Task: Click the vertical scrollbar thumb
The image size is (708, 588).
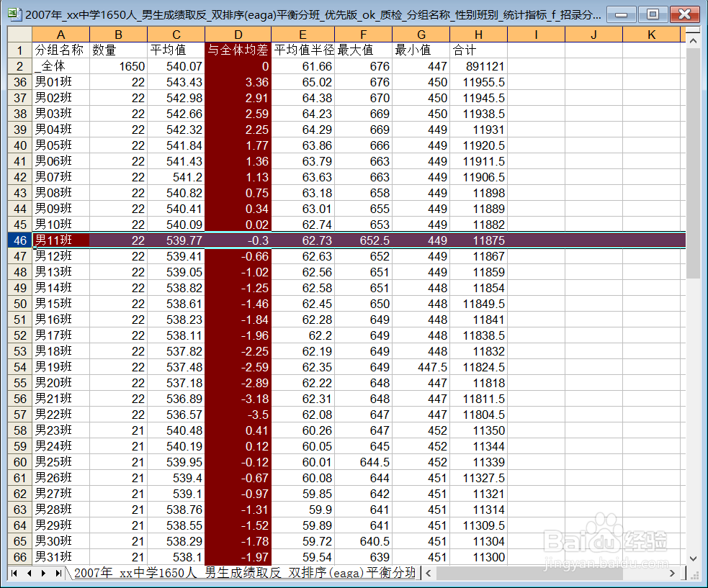Action: pos(693,163)
